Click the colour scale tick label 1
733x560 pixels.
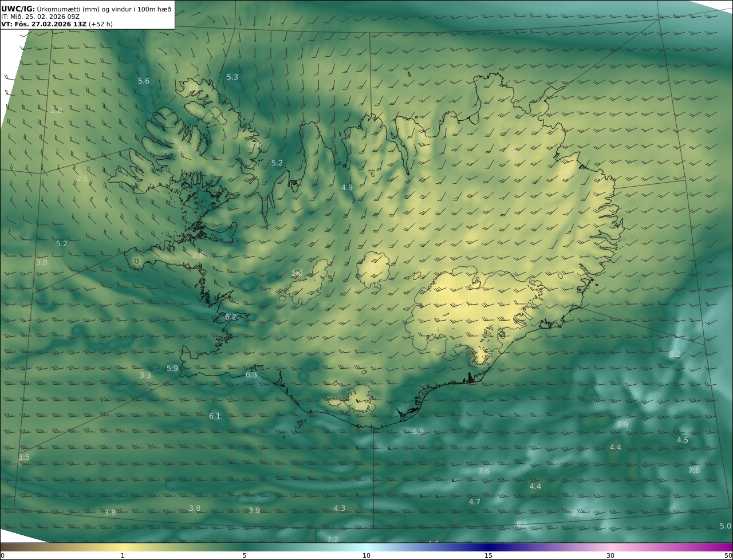[122, 555]
